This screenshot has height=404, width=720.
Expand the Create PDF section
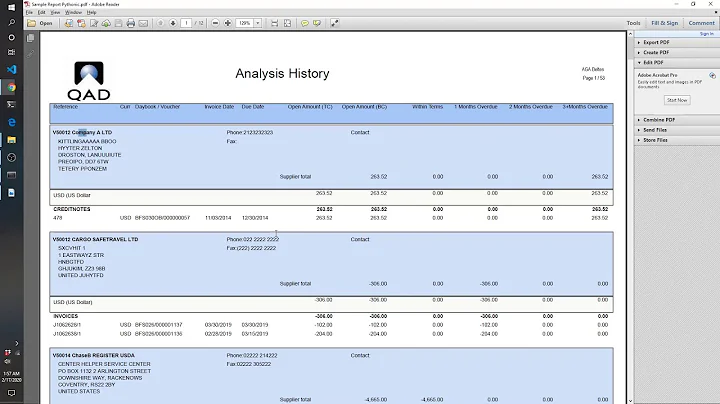point(677,52)
